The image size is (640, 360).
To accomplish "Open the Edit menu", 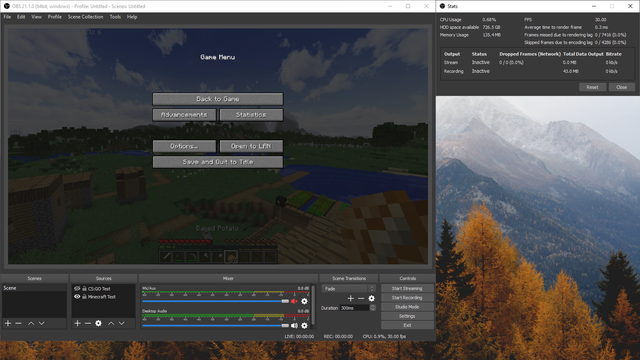I will click(21, 17).
